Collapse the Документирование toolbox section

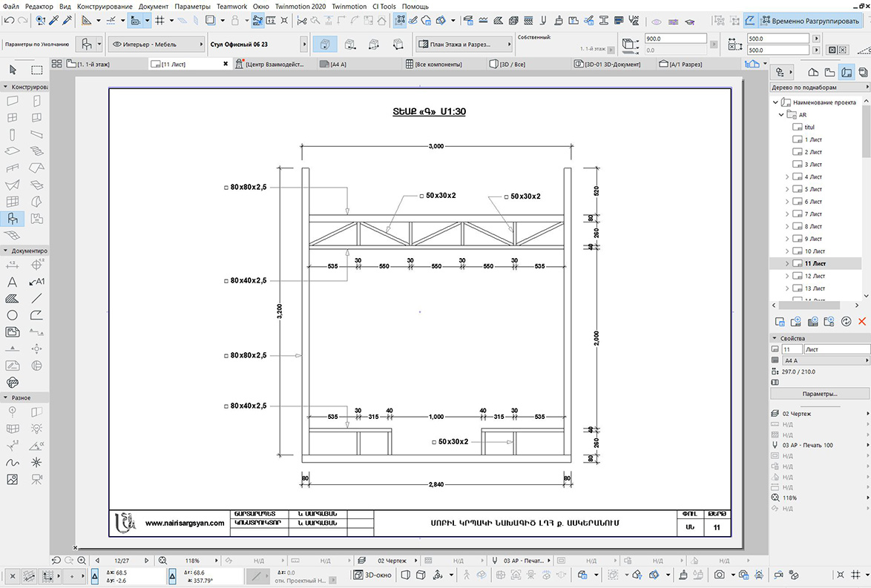click(5, 251)
